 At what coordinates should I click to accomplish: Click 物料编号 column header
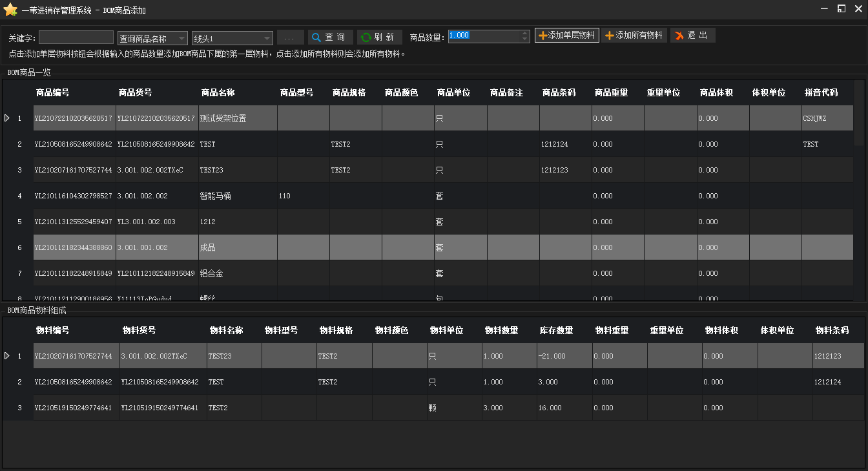pyautogui.click(x=52, y=330)
